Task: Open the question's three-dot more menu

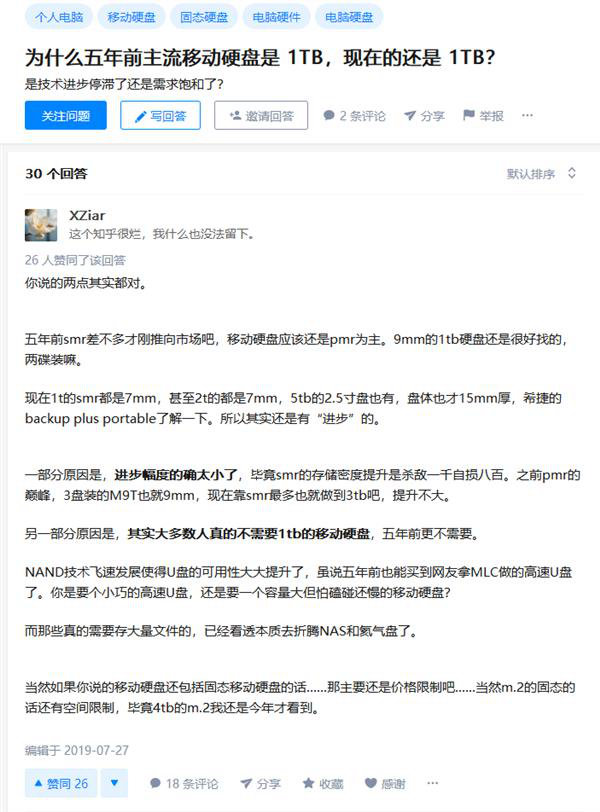Action: [527, 115]
